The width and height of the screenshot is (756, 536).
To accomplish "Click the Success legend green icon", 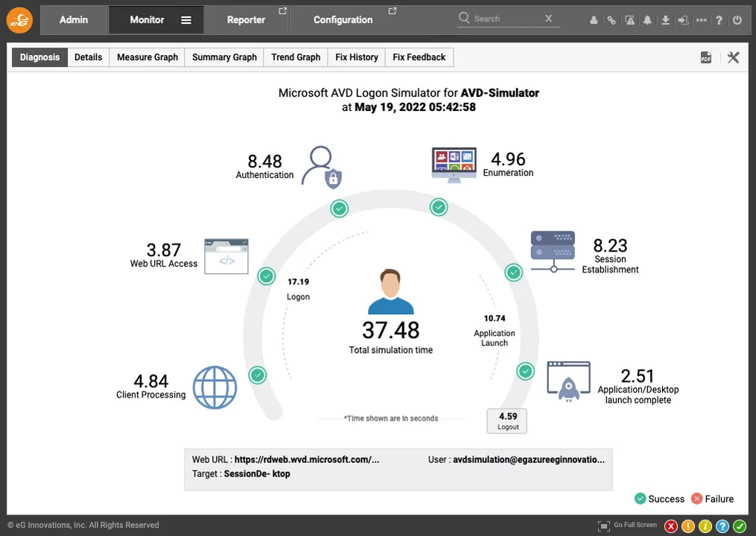I will [640, 498].
